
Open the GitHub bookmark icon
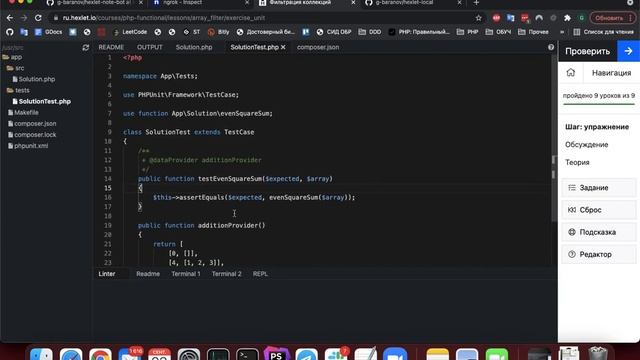pos(10,32)
